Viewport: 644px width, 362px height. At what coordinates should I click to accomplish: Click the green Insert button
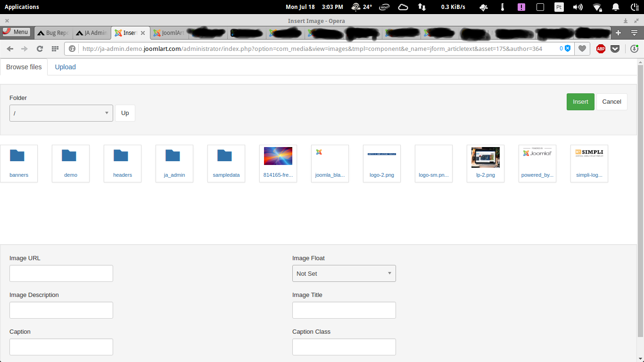pos(580,102)
